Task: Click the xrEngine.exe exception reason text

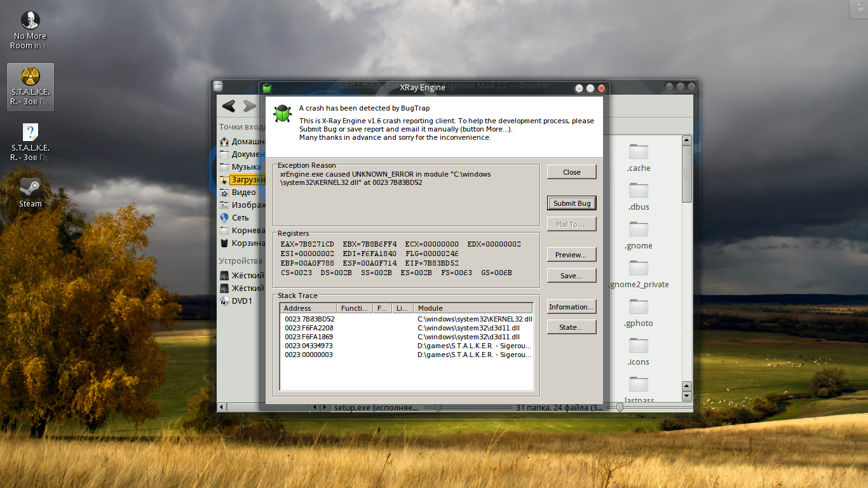Action: [386, 178]
